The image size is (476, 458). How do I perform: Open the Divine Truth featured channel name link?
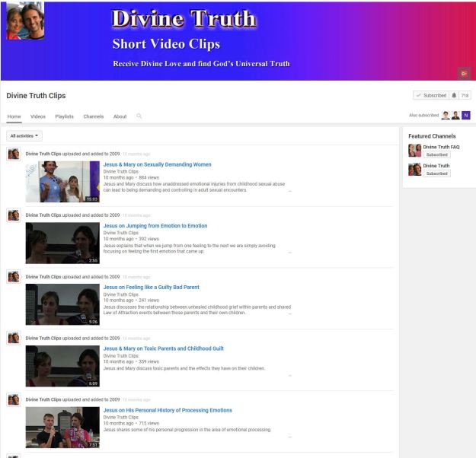click(436, 166)
